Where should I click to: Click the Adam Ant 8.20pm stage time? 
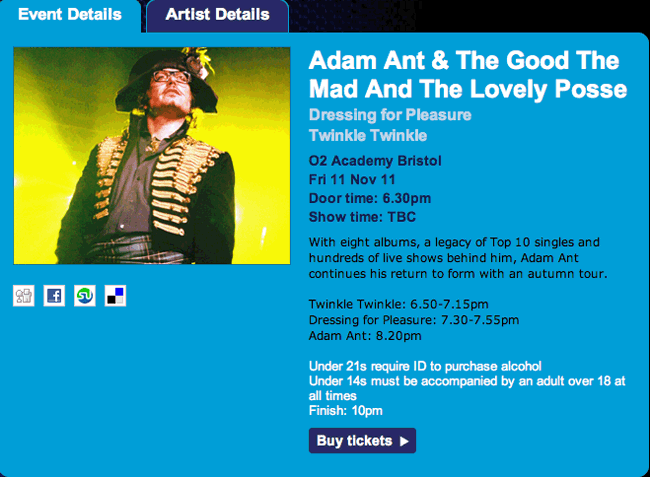(x=358, y=337)
